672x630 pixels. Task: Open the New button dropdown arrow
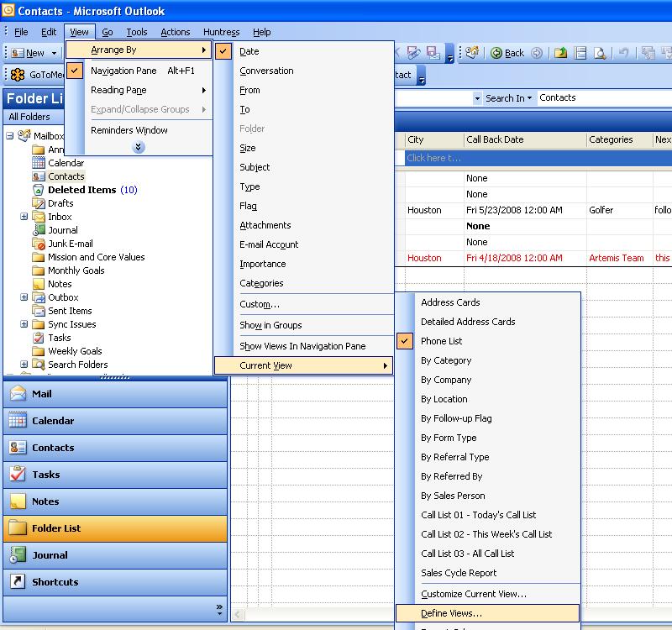[x=54, y=53]
